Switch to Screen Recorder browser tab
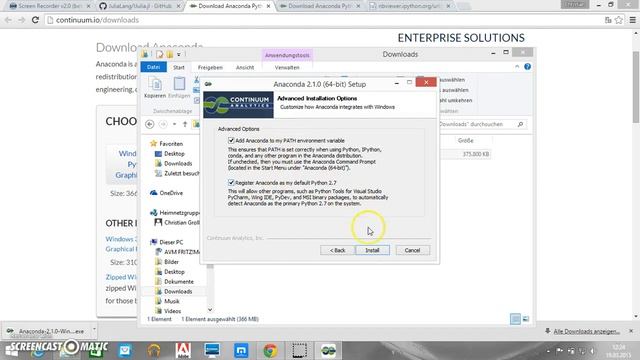640x360 pixels. click(49, 6)
